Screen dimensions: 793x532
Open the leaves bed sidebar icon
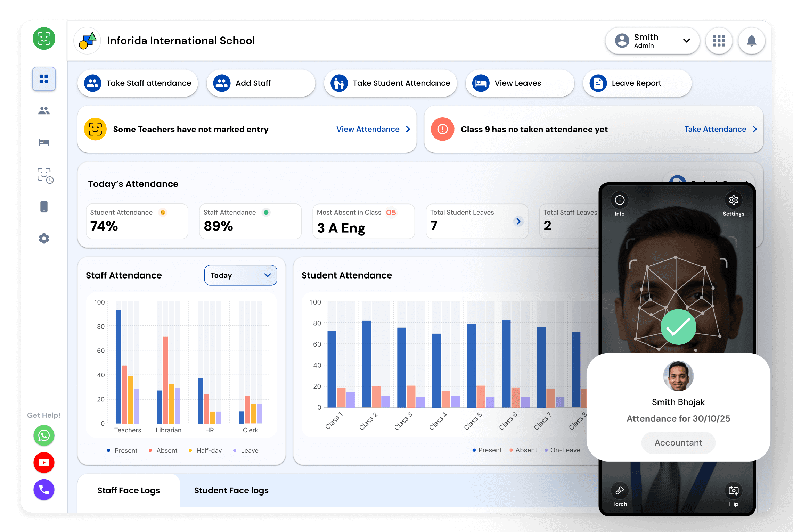click(44, 142)
